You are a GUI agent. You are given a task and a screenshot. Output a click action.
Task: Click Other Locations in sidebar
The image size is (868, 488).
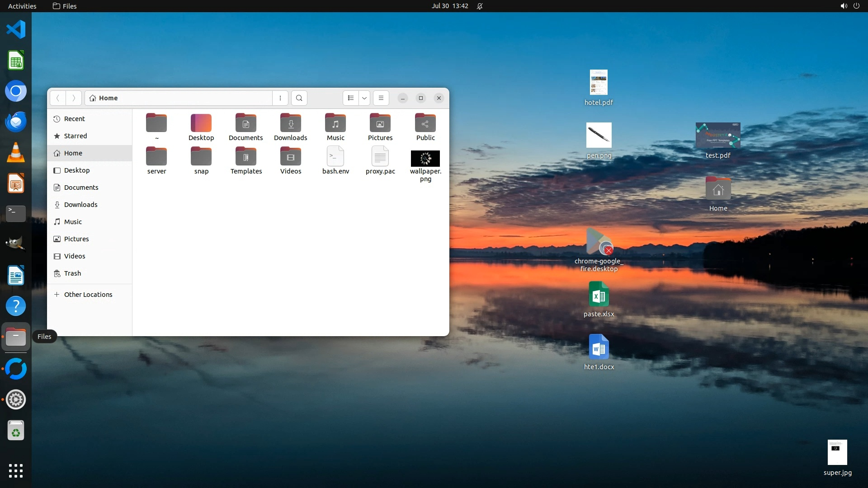(88, 295)
